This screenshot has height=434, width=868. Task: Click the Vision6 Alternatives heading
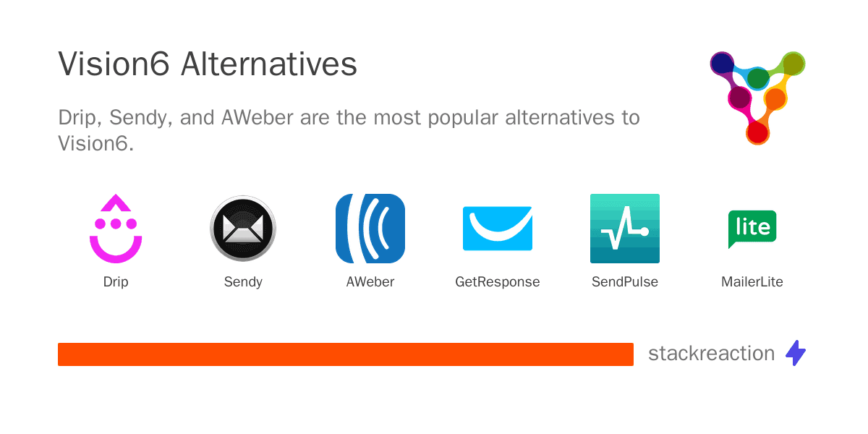coord(208,64)
